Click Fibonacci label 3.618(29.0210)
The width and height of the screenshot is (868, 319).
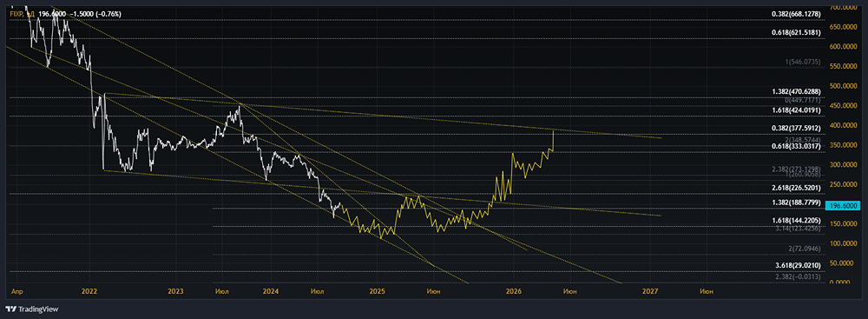coord(798,267)
